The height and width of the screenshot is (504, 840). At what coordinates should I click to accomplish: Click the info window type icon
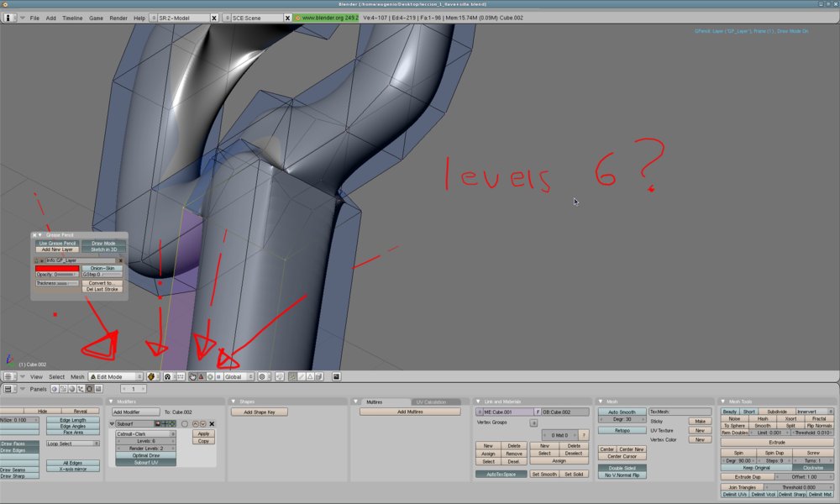8,18
